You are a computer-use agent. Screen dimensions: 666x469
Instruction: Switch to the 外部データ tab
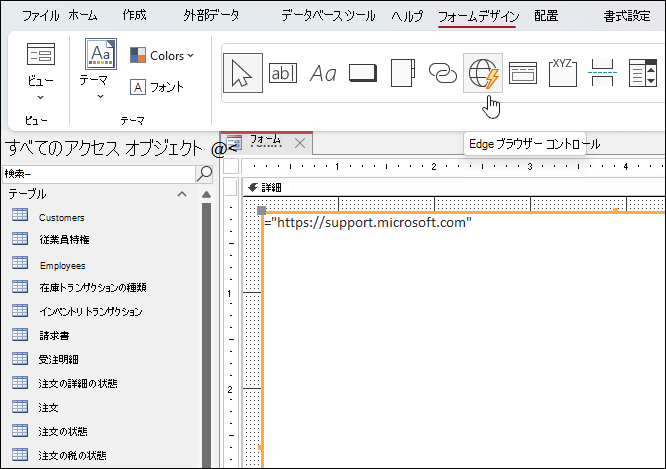pos(211,16)
